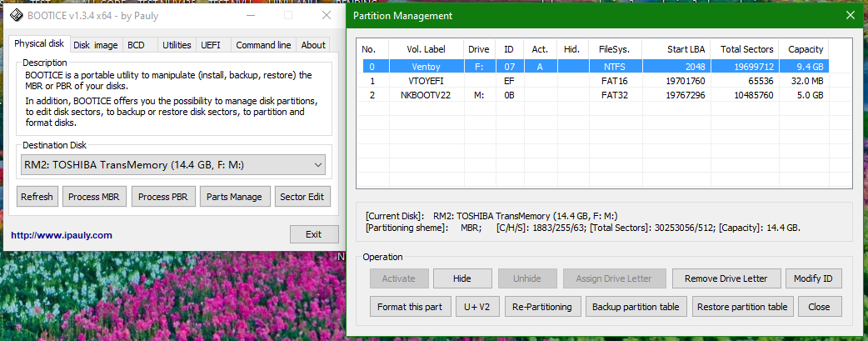
Task: Open Sector Edit
Action: click(x=302, y=197)
